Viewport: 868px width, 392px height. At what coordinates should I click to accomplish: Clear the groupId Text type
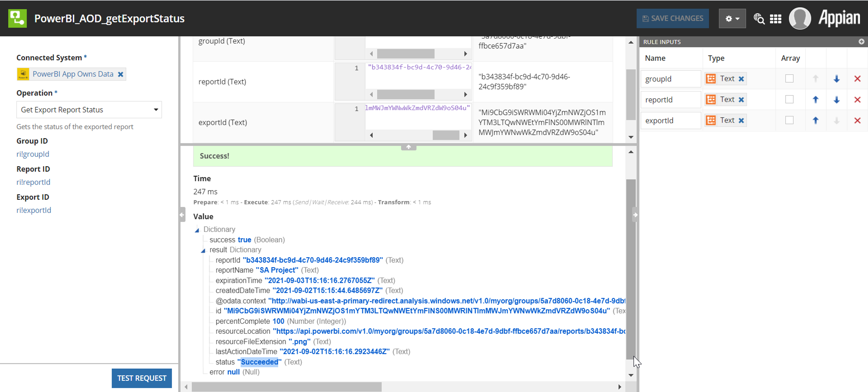[741, 79]
